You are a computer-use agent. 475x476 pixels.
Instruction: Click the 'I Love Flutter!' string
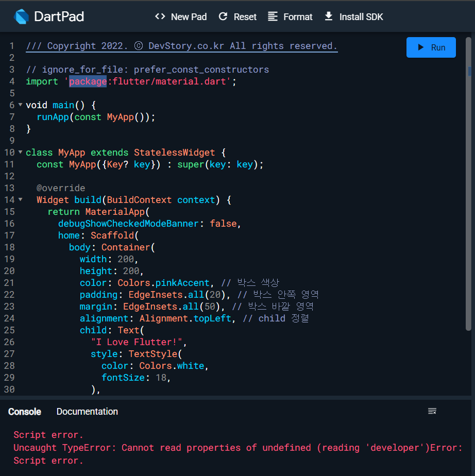[137, 342]
